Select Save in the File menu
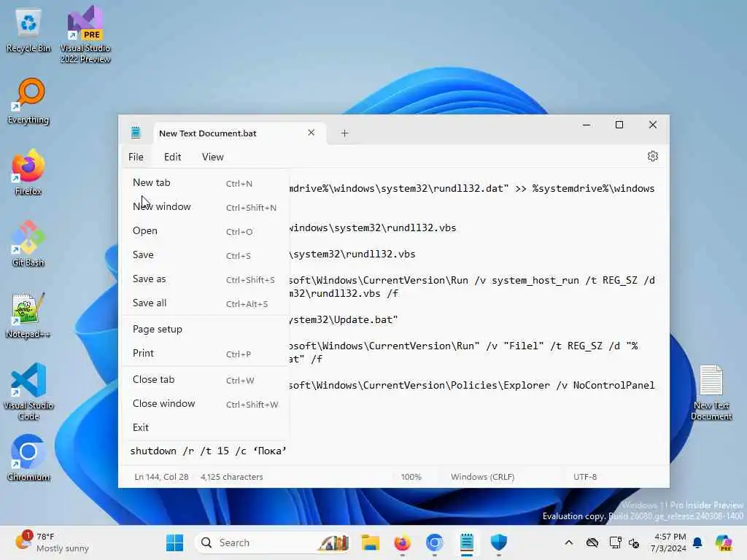This screenshot has width=747, height=560. point(205,254)
